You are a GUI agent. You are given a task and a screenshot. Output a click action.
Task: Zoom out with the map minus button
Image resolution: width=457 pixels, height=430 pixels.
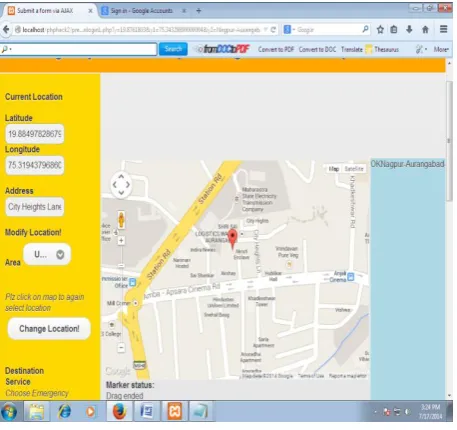(x=121, y=347)
